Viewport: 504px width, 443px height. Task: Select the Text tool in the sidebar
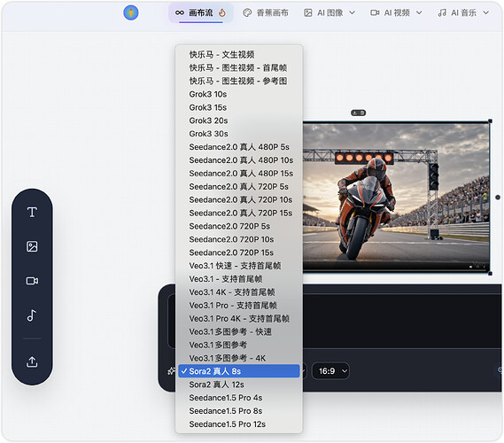pyautogui.click(x=32, y=212)
